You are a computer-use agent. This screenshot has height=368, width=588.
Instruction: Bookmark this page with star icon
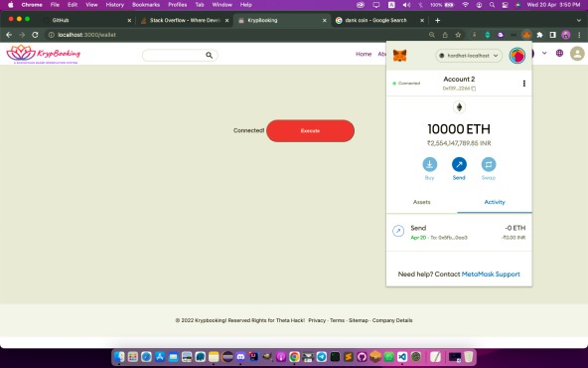tap(458, 35)
